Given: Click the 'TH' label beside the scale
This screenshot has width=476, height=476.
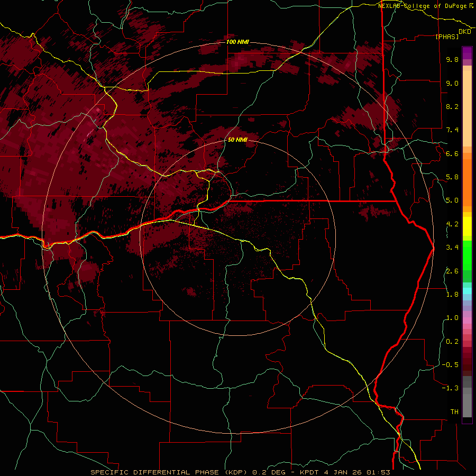Looking at the screenshot, I should pos(454,412).
